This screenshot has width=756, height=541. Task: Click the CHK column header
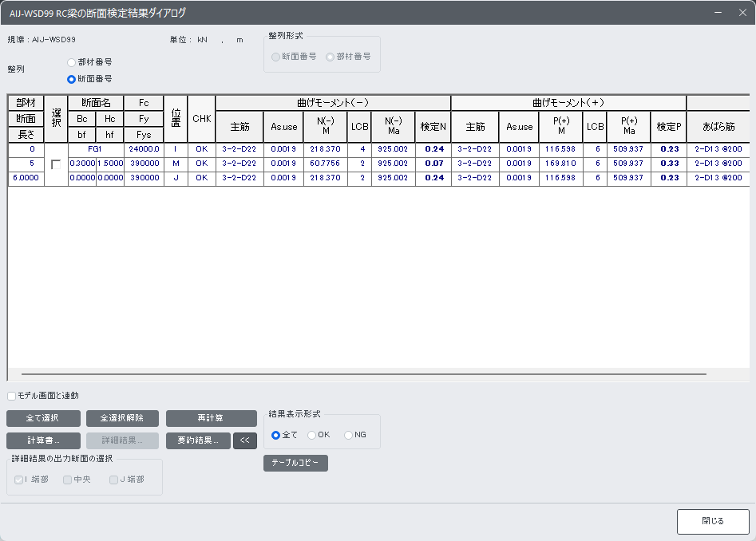(201, 119)
